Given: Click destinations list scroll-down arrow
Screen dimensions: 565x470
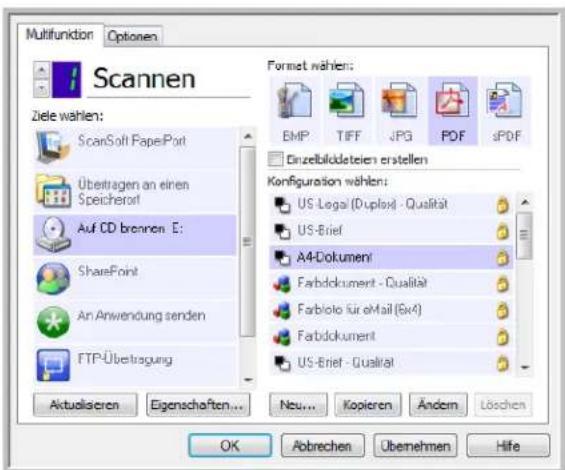Looking at the screenshot, I should coord(248,380).
